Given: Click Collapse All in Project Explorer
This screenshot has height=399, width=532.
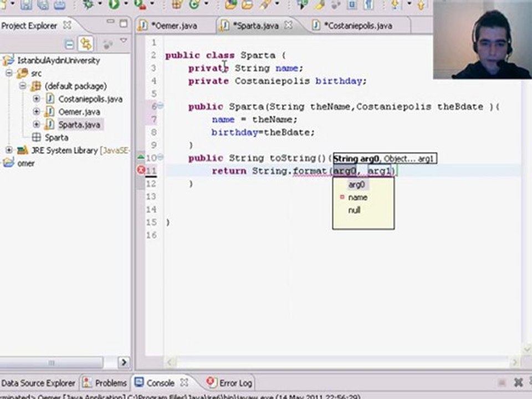Looking at the screenshot, I should point(69,44).
